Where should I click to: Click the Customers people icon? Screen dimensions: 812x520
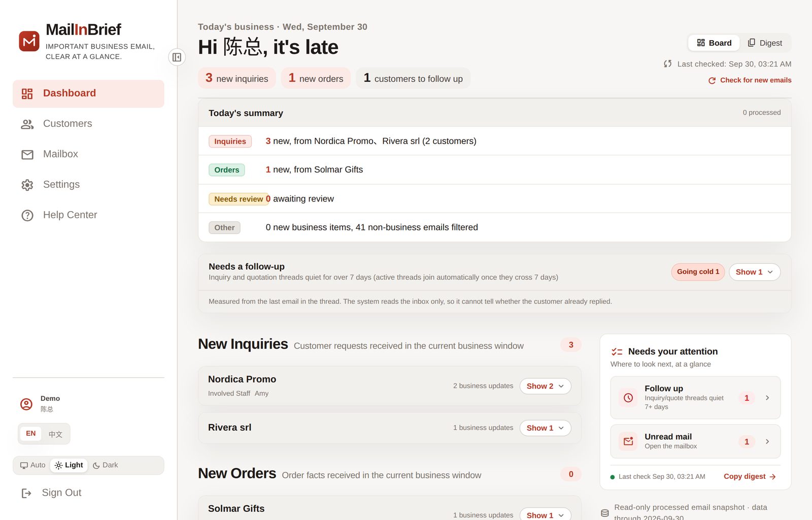[x=27, y=124]
